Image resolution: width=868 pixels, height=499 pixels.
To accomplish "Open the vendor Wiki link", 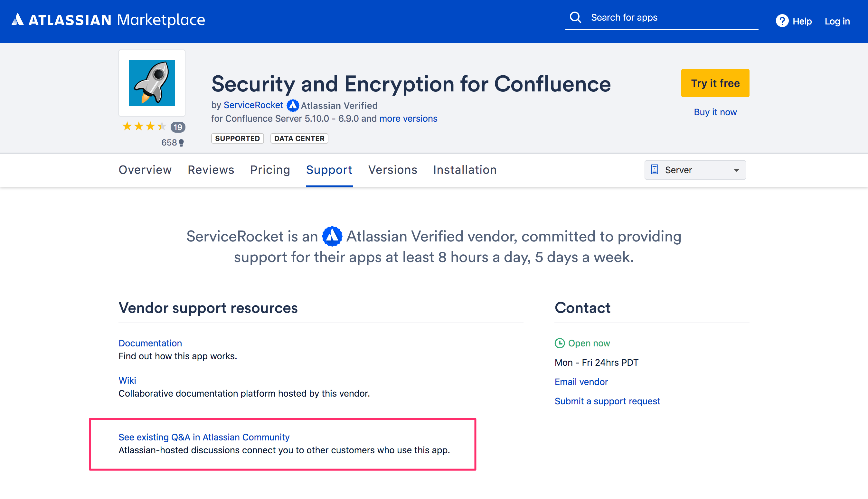I will point(127,381).
